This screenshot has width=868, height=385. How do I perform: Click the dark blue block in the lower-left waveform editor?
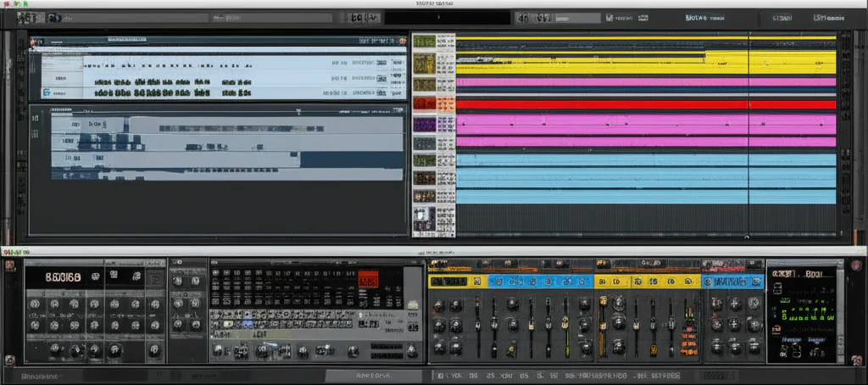coord(352,160)
